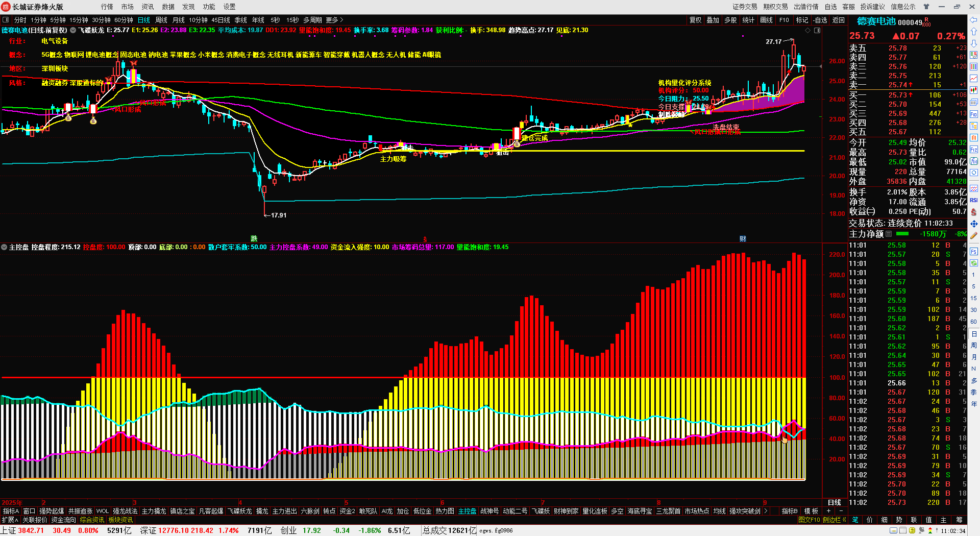The height and width of the screenshot is (536, 980).
Task: Collapse the 侧边栏 side panel
Action: point(834,520)
